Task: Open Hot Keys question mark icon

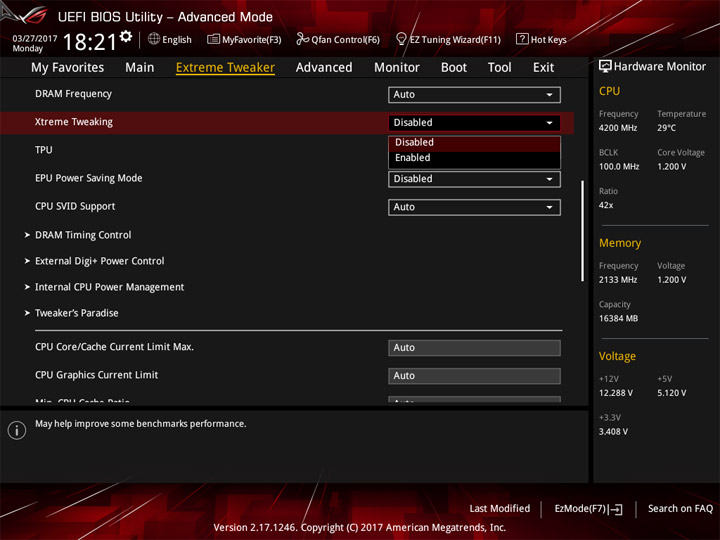Action: (522, 39)
